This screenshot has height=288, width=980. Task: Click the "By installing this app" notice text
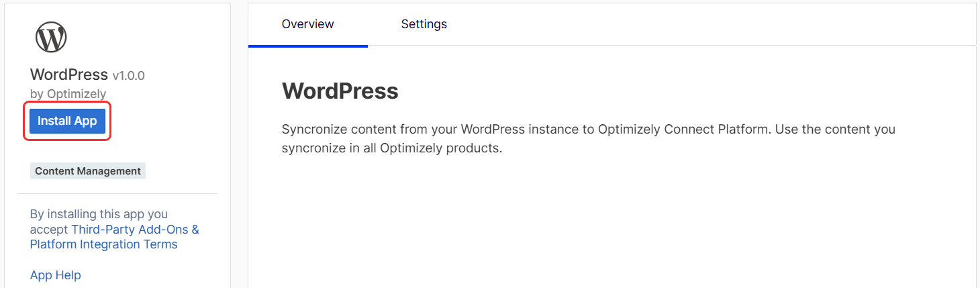point(99,215)
